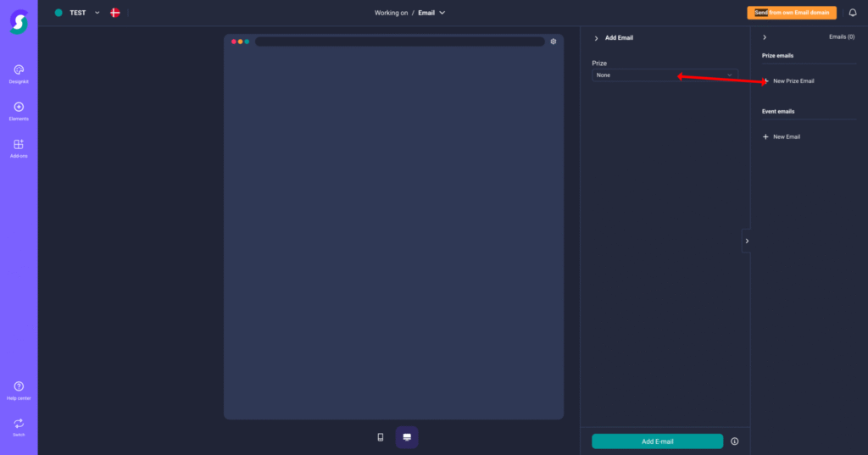868x455 pixels.
Task: Open the Add-ons panel
Action: point(19,148)
